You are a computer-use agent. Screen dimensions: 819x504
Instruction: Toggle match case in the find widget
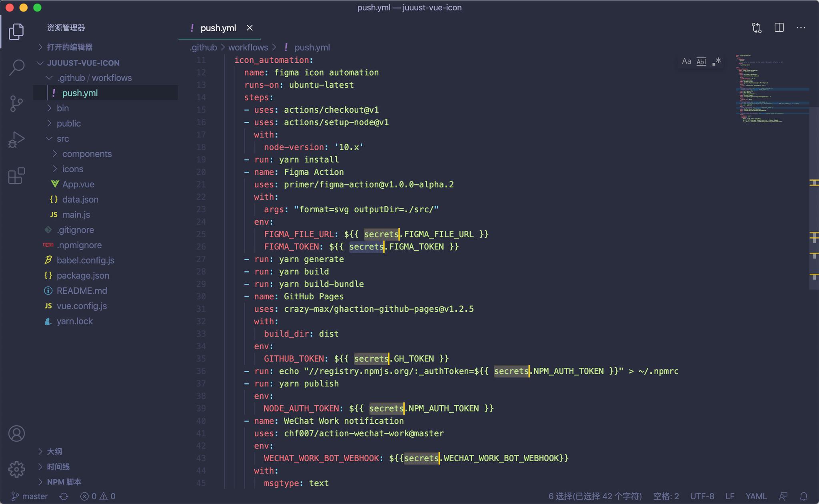tap(685, 61)
